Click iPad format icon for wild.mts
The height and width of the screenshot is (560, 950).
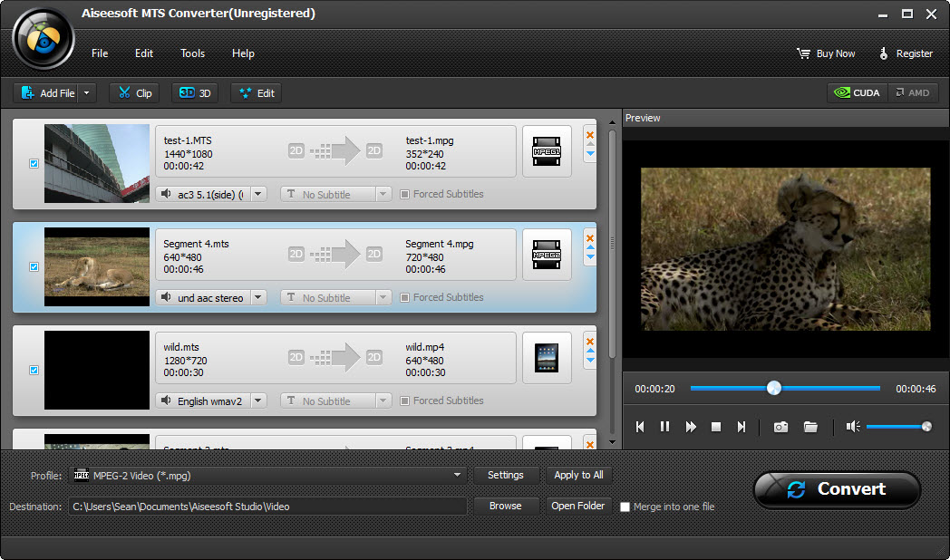pyautogui.click(x=547, y=358)
